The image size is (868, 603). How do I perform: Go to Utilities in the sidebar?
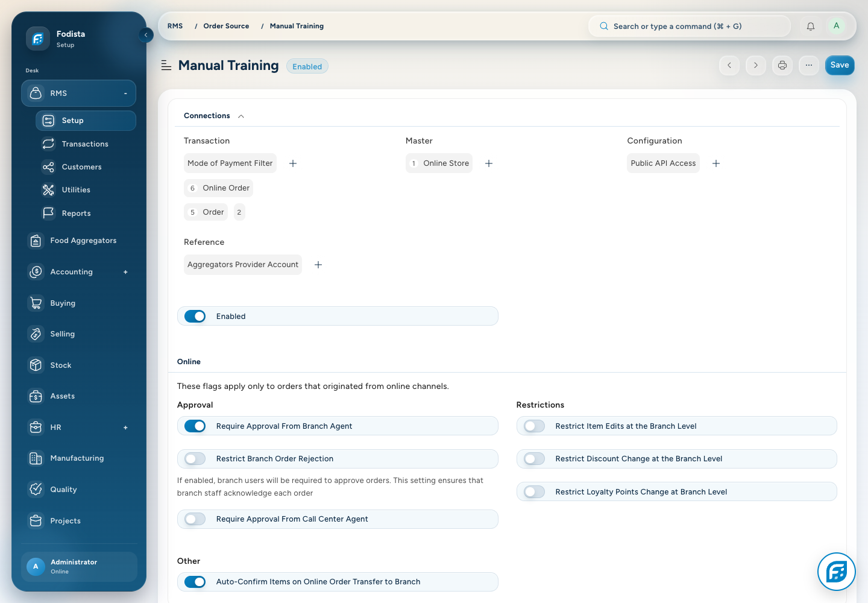[x=86, y=190]
